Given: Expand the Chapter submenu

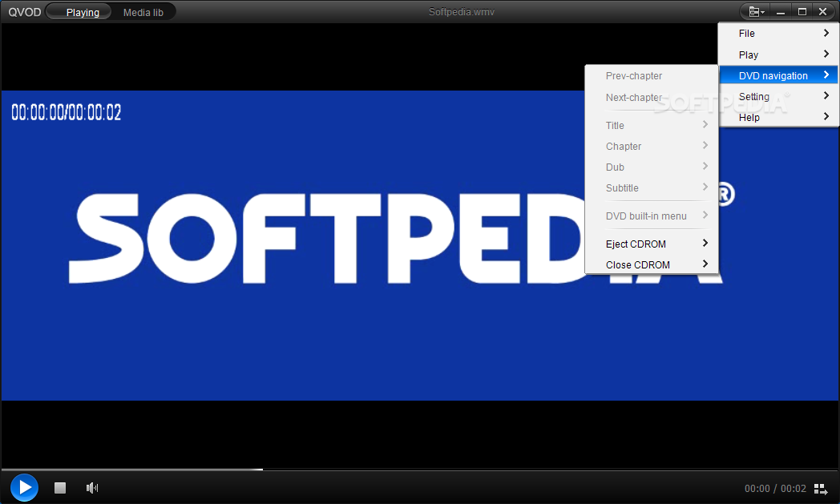Looking at the screenshot, I should 652,146.
